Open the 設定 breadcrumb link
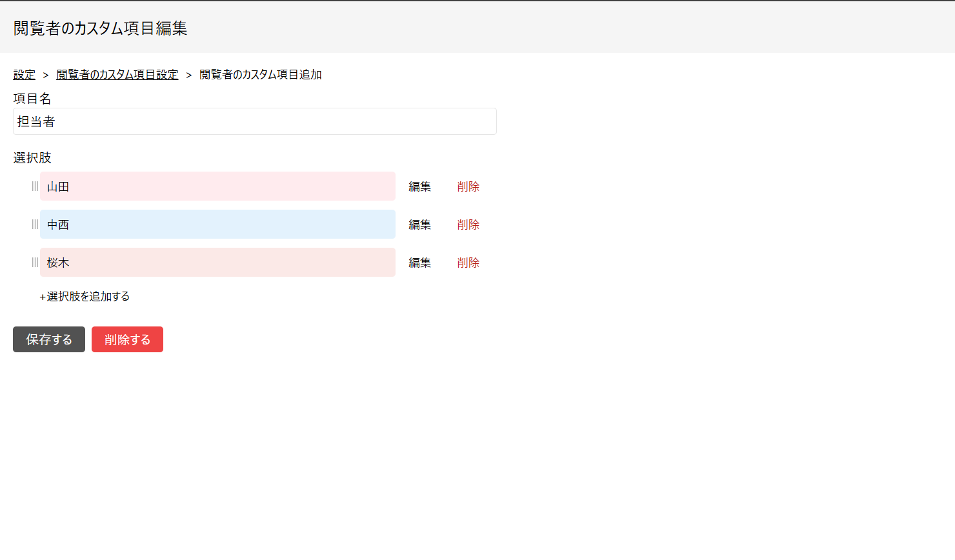 click(x=25, y=75)
